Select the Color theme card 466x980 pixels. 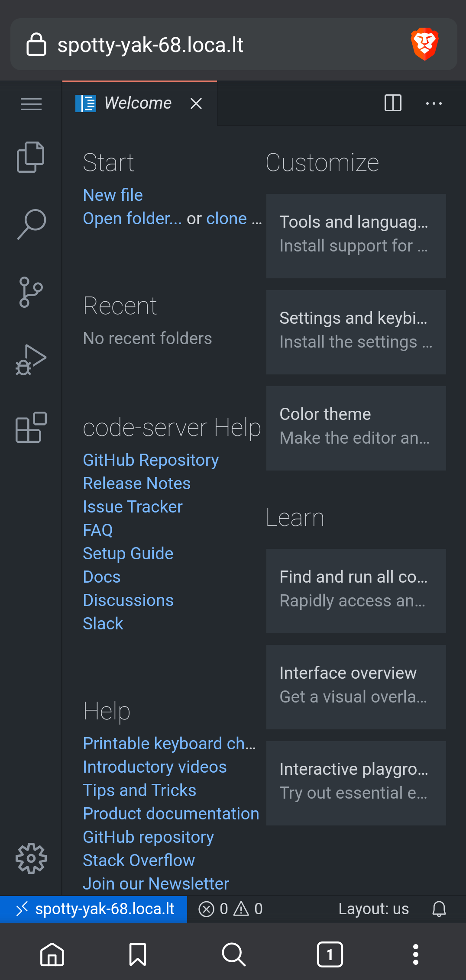pos(356,428)
